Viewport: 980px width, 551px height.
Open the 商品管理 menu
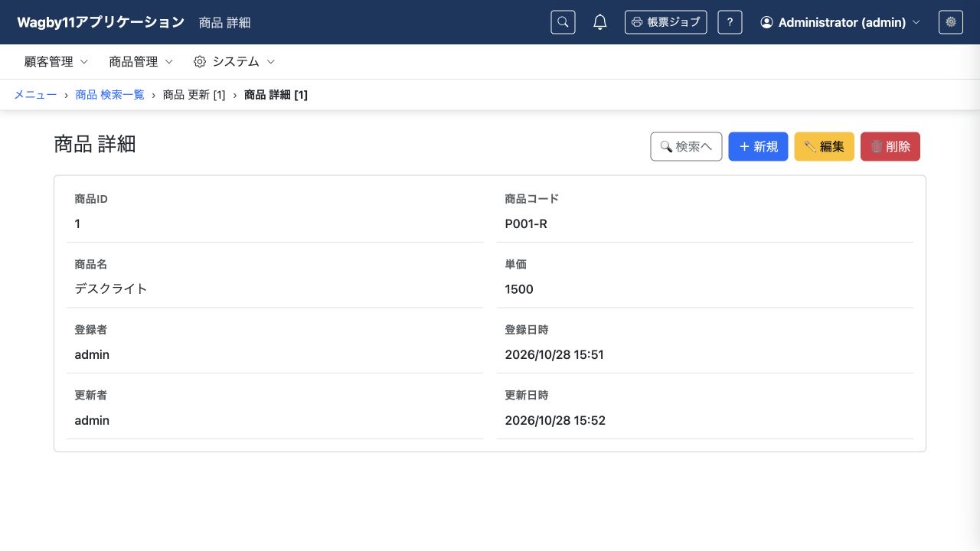click(x=141, y=62)
